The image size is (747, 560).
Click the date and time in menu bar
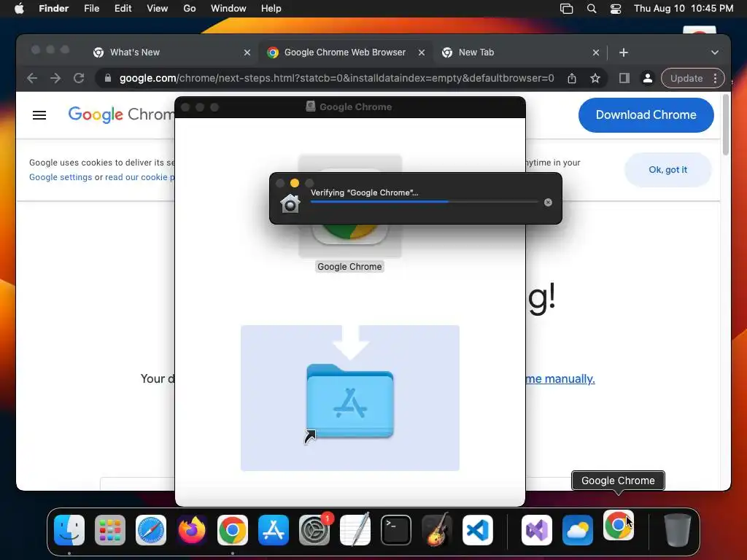pyautogui.click(x=683, y=9)
